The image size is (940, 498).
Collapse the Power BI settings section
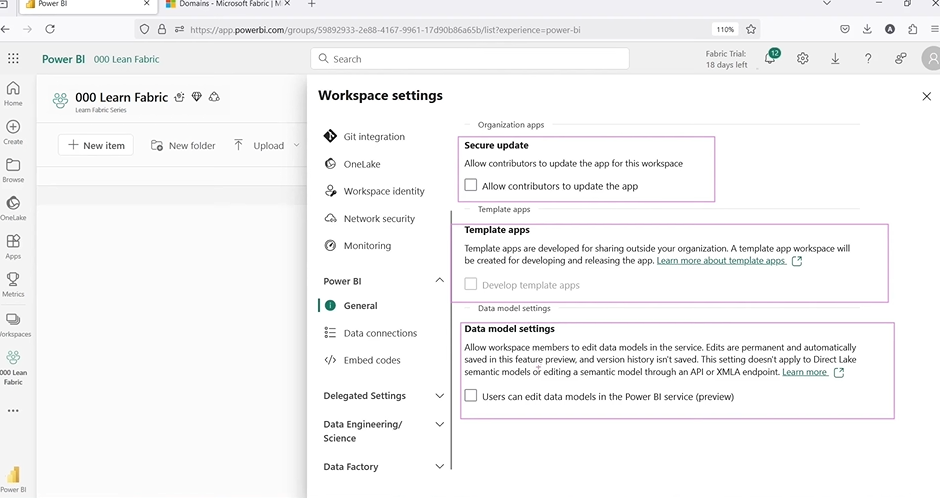point(439,280)
